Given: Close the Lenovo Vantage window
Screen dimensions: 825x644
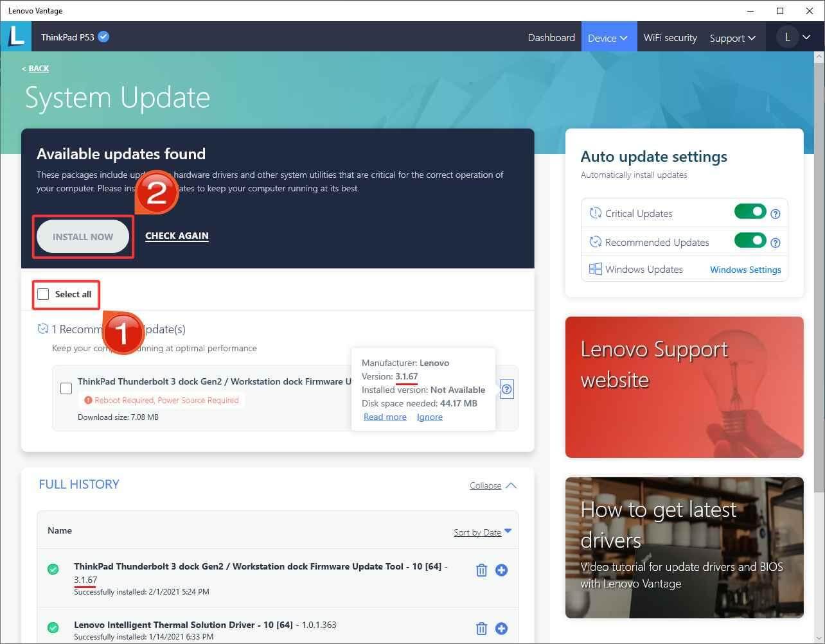Looking at the screenshot, I should (x=810, y=11).
